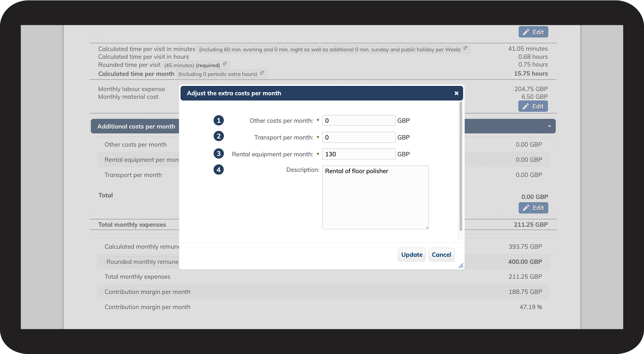This screenshot has width=644, height=354.
Task: Click Edit below Monthly material cost
Action: pos(533,106)
